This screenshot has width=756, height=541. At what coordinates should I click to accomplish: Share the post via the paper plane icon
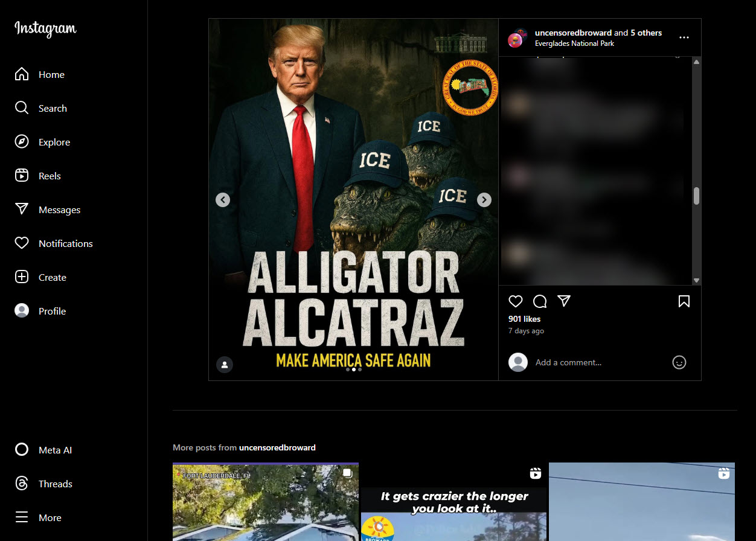tap(563, 301)
